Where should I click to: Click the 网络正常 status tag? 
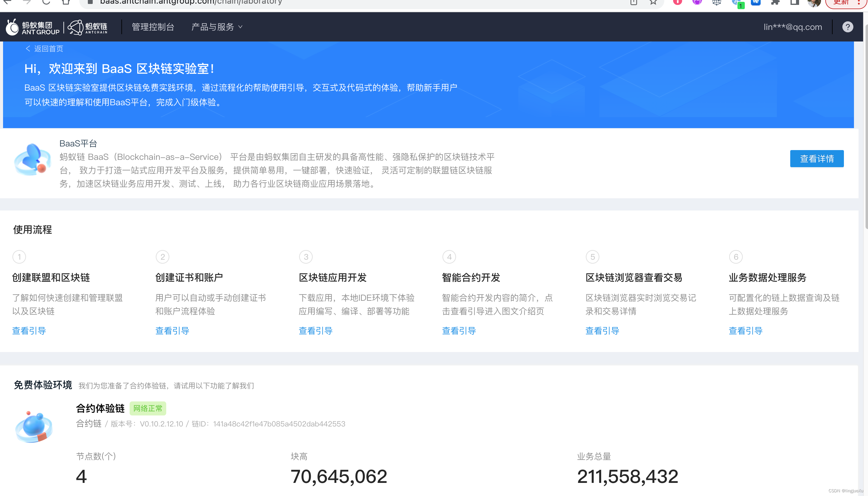tap(148, 408)
